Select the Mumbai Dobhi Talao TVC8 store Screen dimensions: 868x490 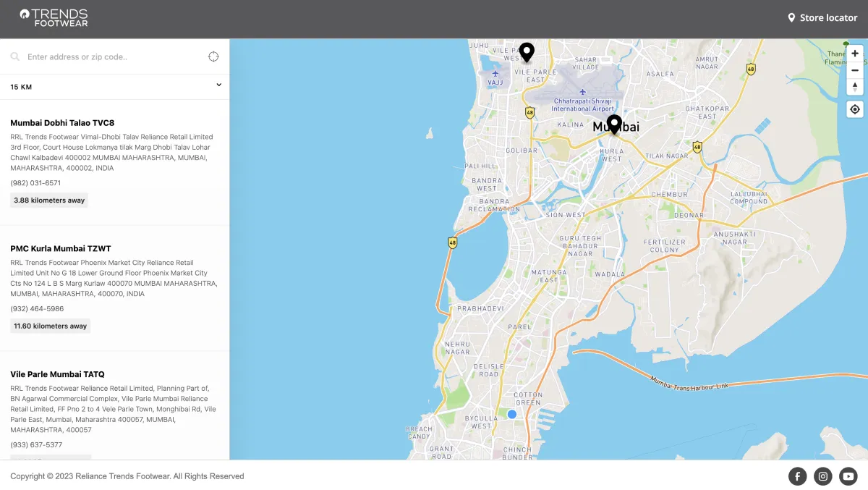point(62,123)
